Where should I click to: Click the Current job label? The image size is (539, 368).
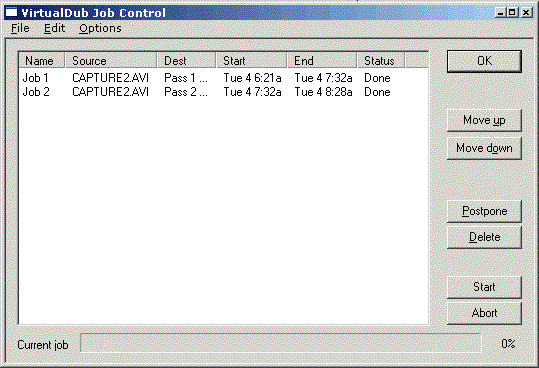(x=43, y=345)
